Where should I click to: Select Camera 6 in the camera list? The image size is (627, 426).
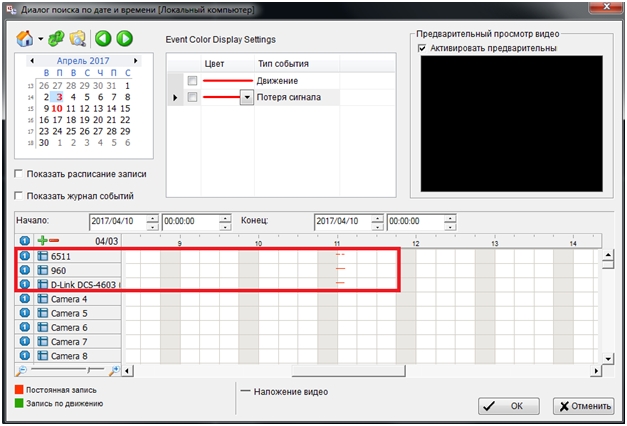[70, 327]
